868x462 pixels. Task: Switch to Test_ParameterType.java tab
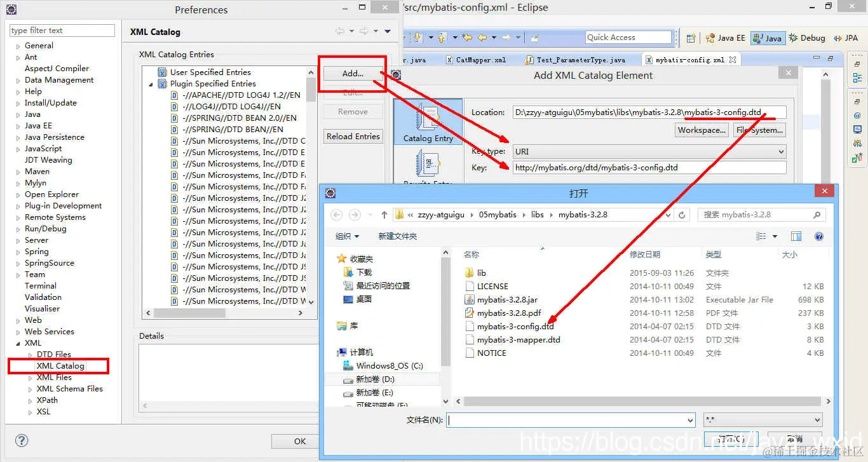pos(575,60)
